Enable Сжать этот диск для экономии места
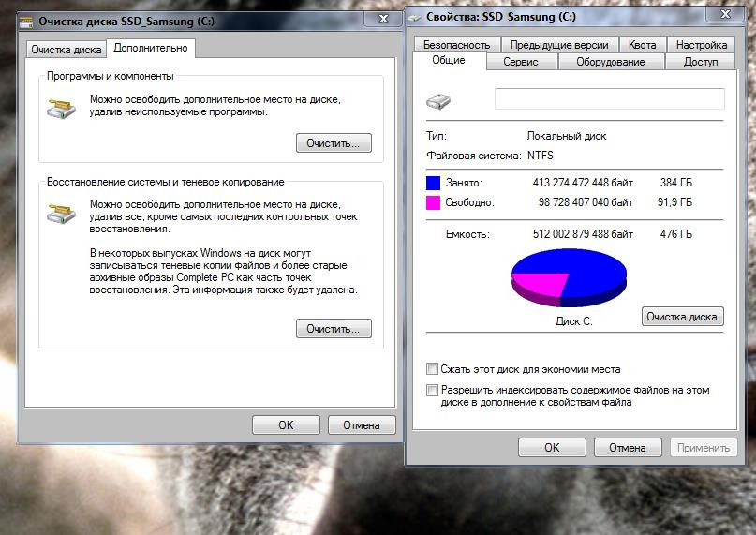This screenshot has width=756, height=535. tap(432, 369)
